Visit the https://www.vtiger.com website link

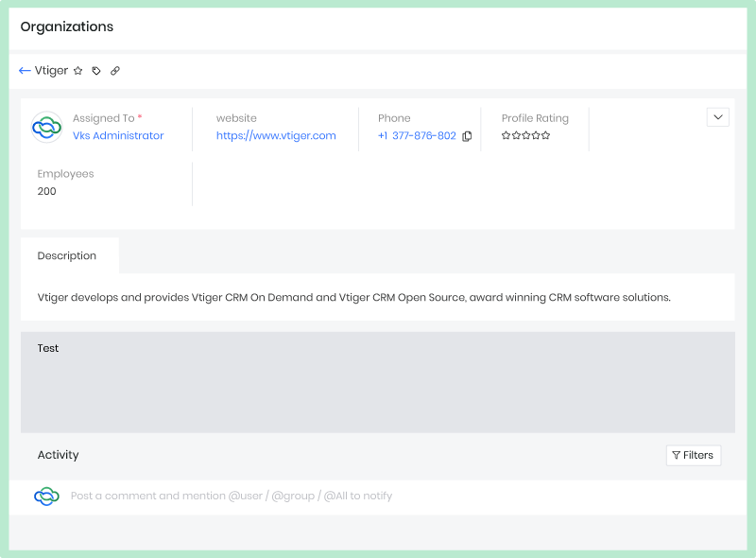coord(276,136)
